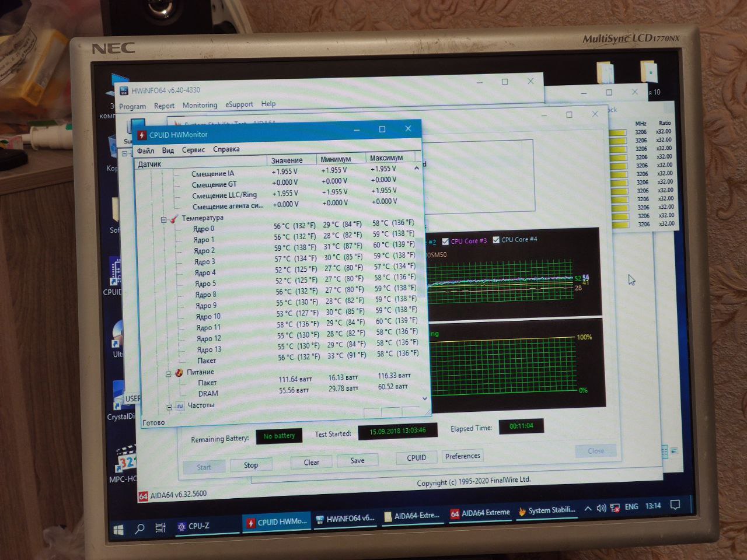This screenshot has height=560, width=747.
Task: Click the Clear button
Action: [x=312, y=462]
